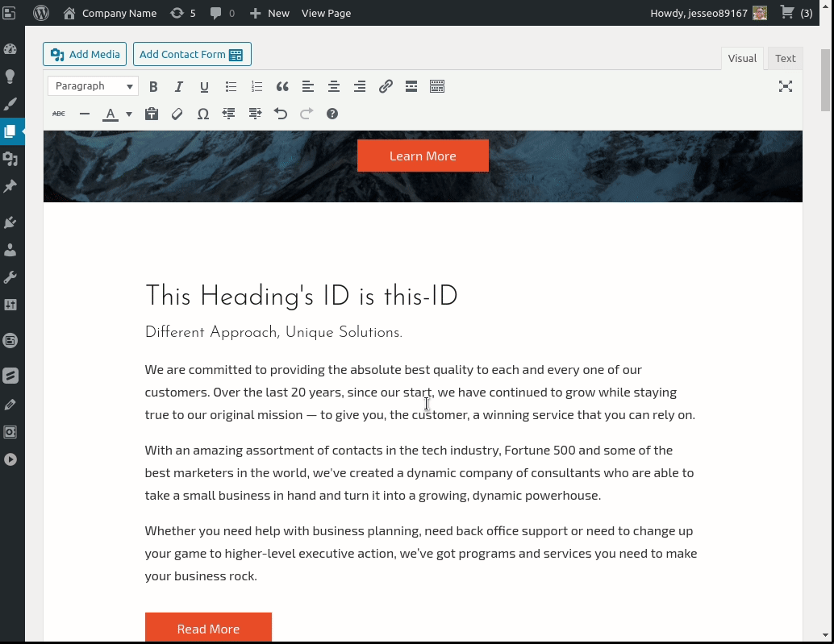Open keyboard shortcuts help
834x644 pixels.
pyautogui.click(x=332, y=114)
